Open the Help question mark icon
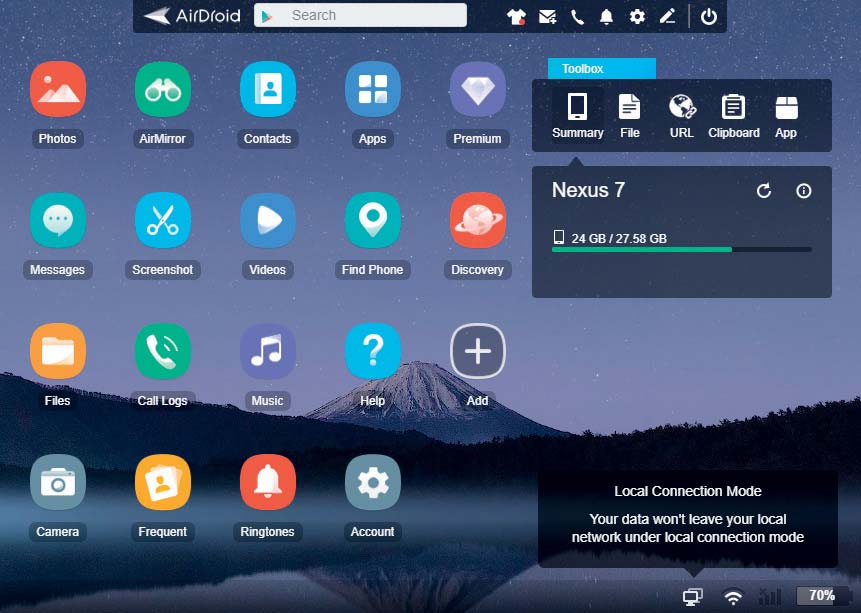Screen dimensions: 861x613 pos(372,352)
